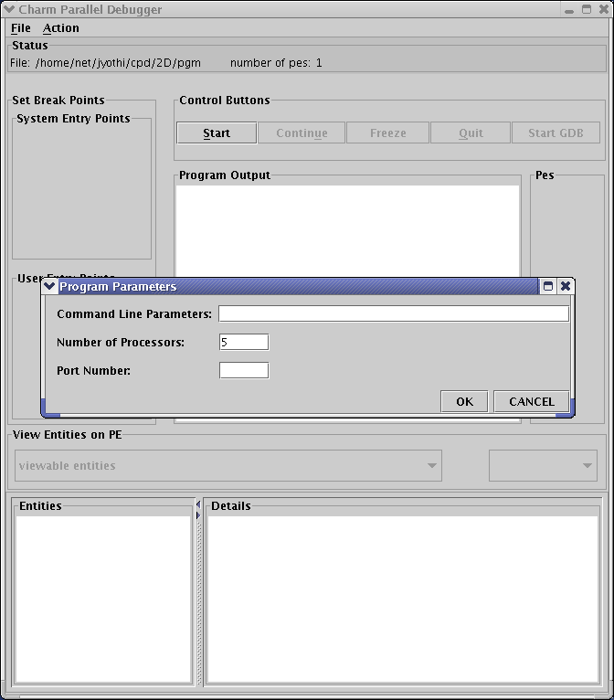Click the Start control button

pyautogui.click(x=217, y=133)
